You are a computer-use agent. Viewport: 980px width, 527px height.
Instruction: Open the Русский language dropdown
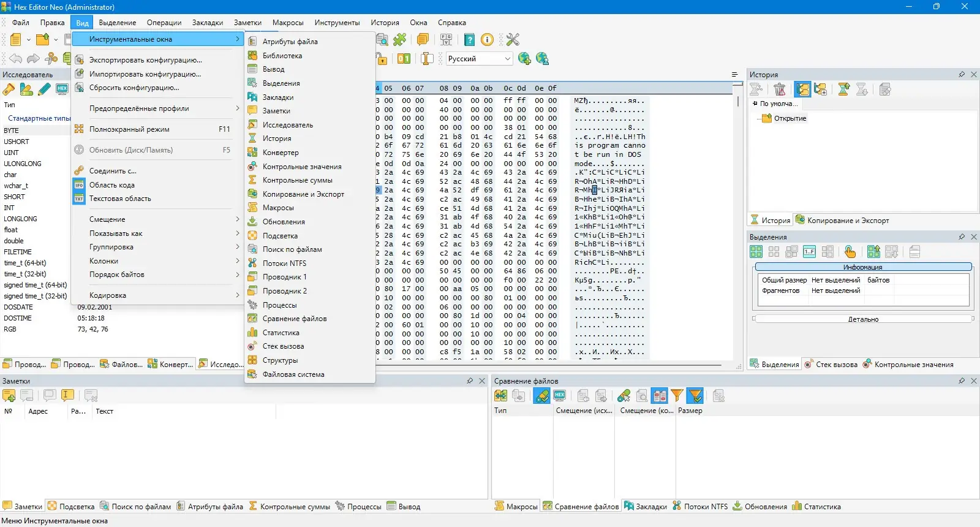tap(479, 59)
